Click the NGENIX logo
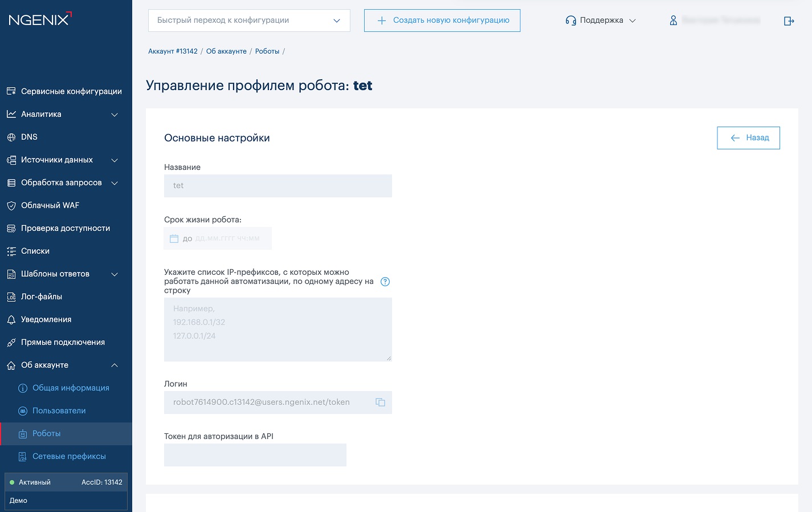812x512 pixels. (40, 19)
